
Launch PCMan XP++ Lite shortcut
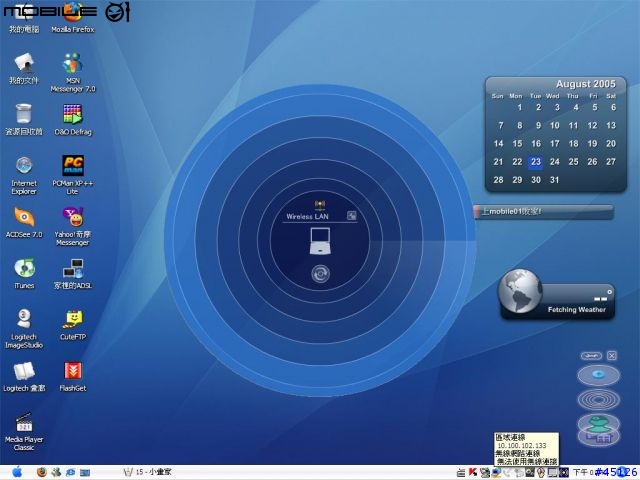coord(73,175)
